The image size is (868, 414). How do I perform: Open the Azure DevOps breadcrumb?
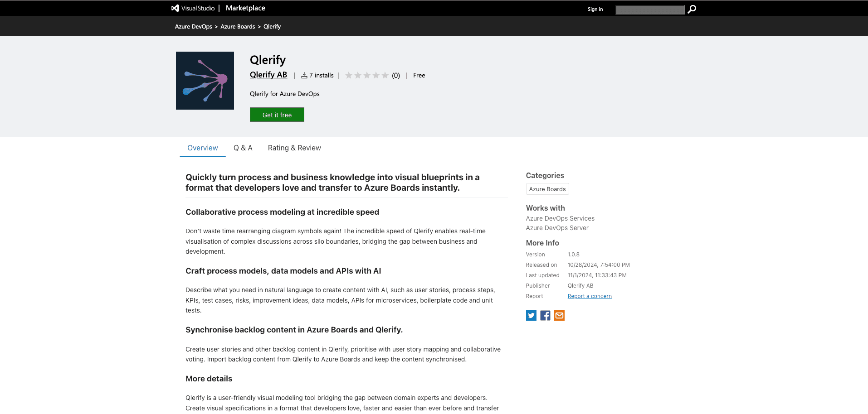pos(193,26)
